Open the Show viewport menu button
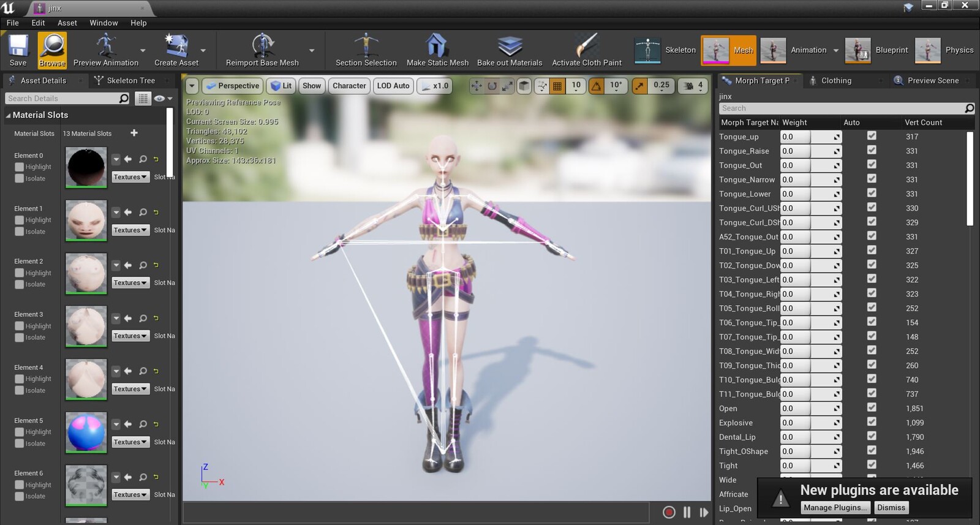The height and width of the screenshot is (525, 980). point(312,86)
